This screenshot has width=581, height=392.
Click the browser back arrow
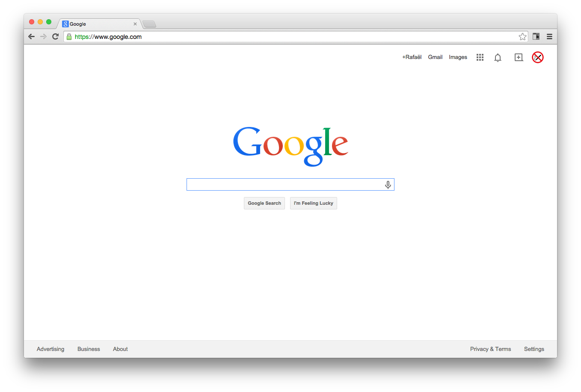pyautogui.click(x=31, y=37)
